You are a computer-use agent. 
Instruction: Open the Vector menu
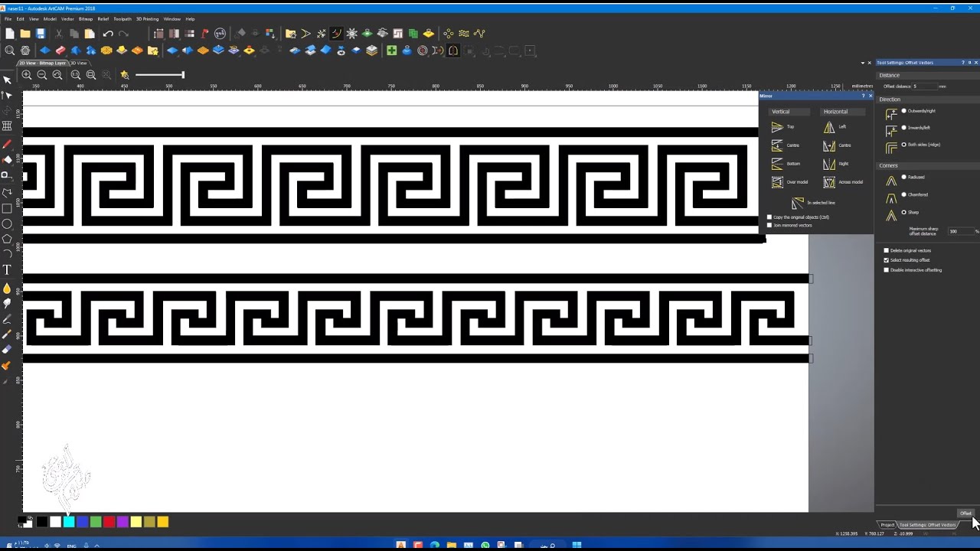pyautogui.click(x=67, y=18)
